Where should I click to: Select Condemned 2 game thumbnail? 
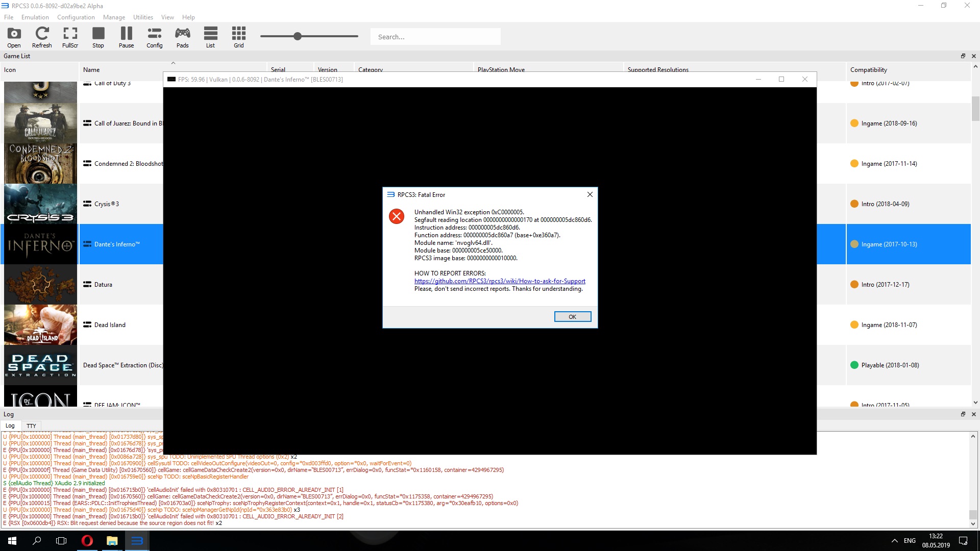(x=40, y=163)
